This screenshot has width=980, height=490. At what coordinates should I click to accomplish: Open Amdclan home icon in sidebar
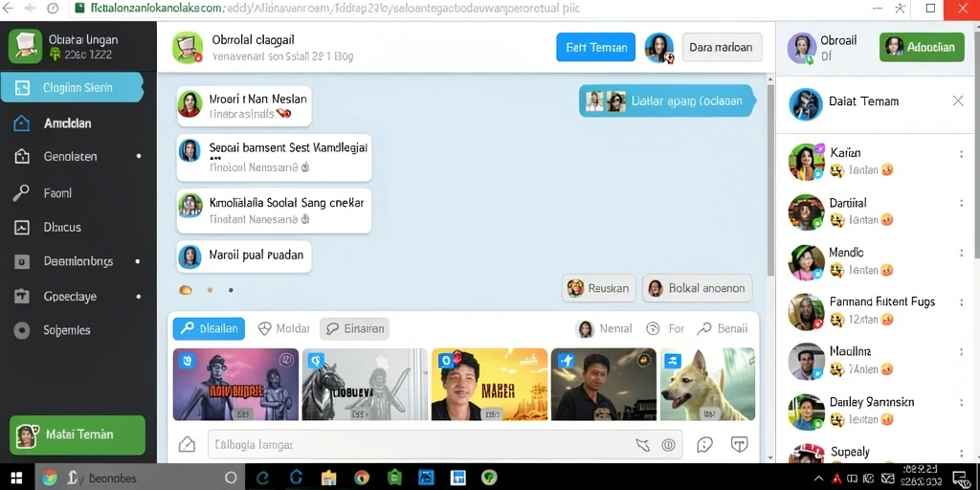point(21,123)
